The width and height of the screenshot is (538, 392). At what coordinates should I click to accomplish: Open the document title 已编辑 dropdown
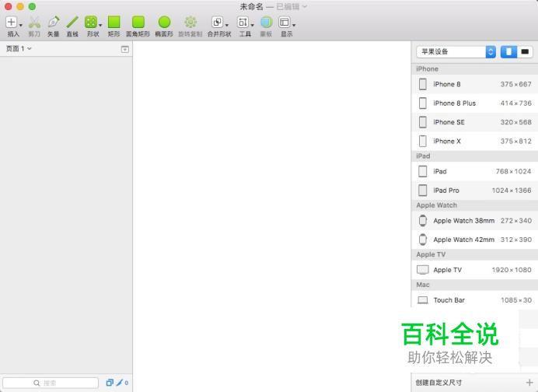pyautogui.click(x=292, y=7)
